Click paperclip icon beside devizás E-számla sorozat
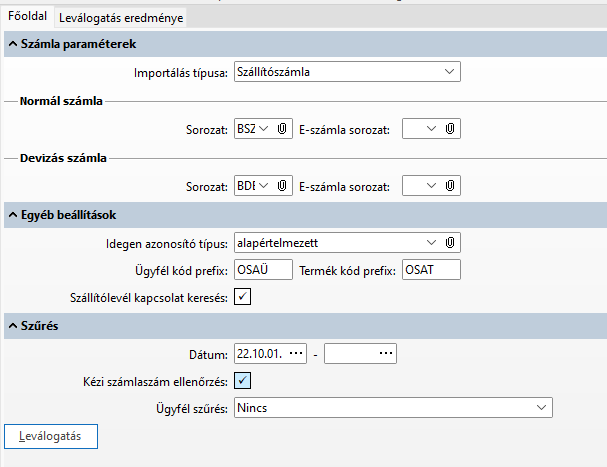Screen dimensions: 607x467 coord(451,185)
